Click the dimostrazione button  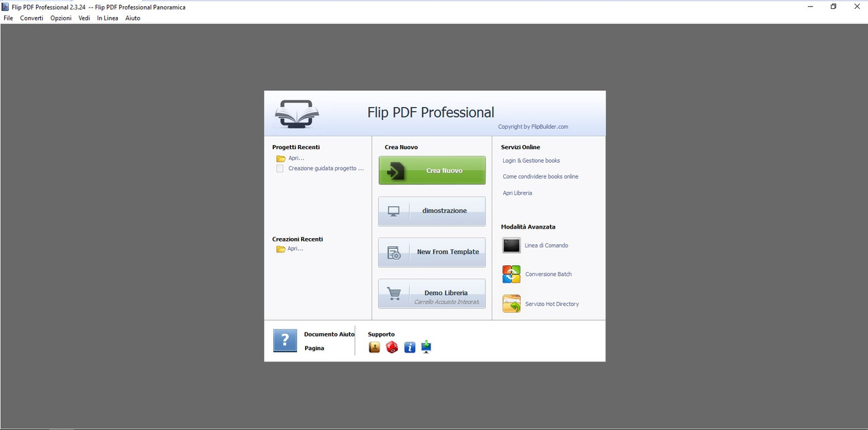tap(432, 211)
